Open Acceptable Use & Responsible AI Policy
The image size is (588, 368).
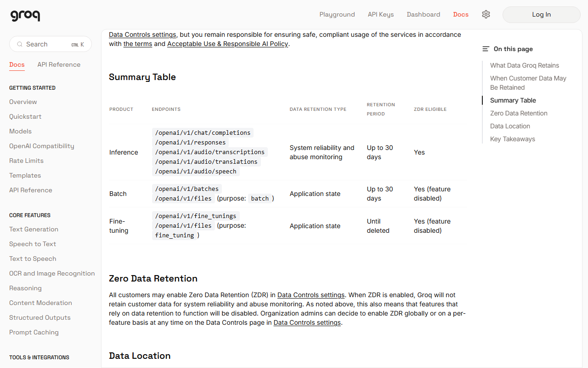pos(228,44)
